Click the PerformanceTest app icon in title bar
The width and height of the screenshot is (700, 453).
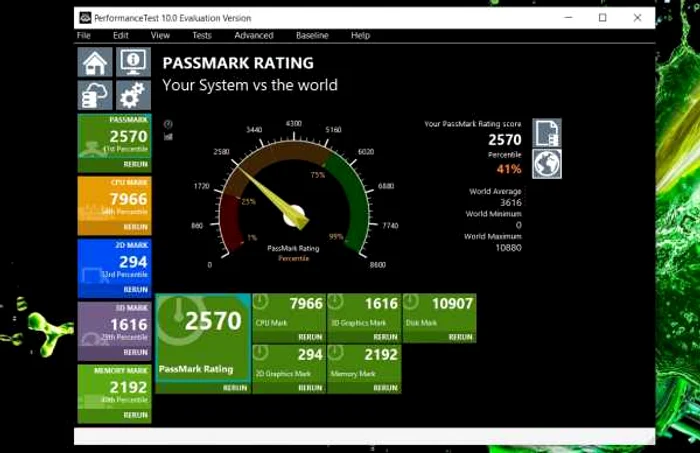tap(85, 18)
